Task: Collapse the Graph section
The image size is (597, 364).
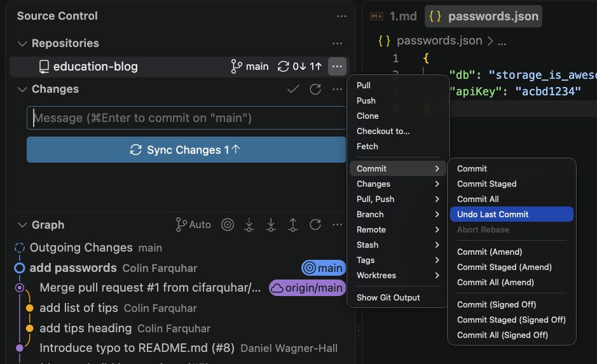Action: point(22,225)
